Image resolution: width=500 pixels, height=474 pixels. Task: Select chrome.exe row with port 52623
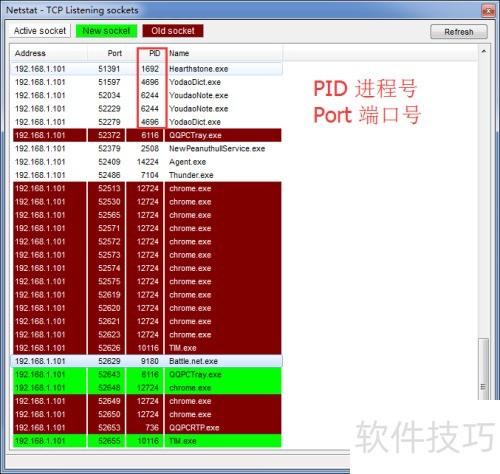147,335
